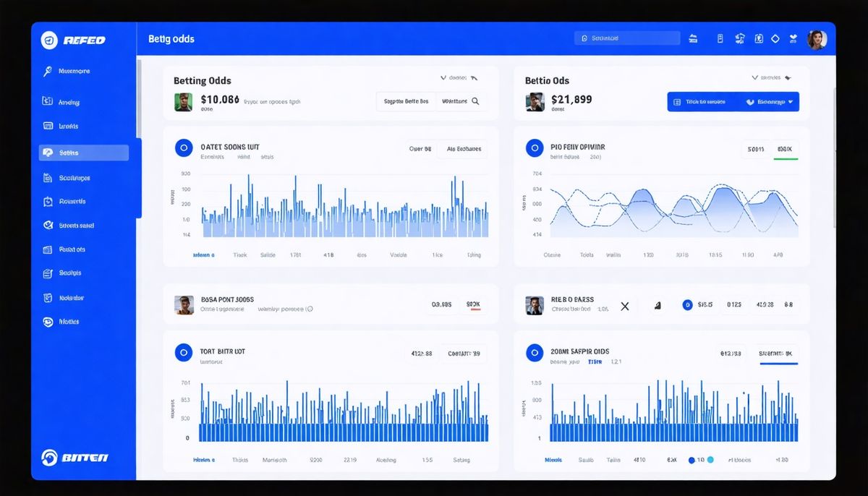Select the highlighted item in left sidebar
The width and height of the screenshot is (868, 496).
point(84,153)
